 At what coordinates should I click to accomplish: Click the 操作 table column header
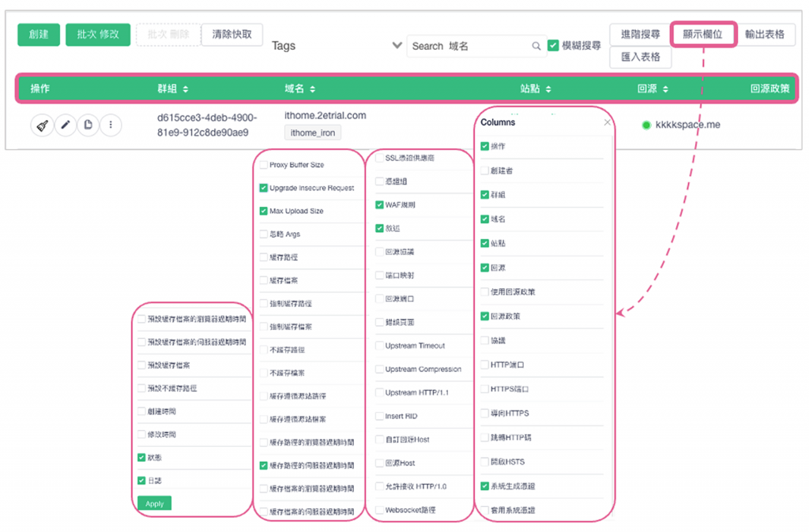[40, 88]
